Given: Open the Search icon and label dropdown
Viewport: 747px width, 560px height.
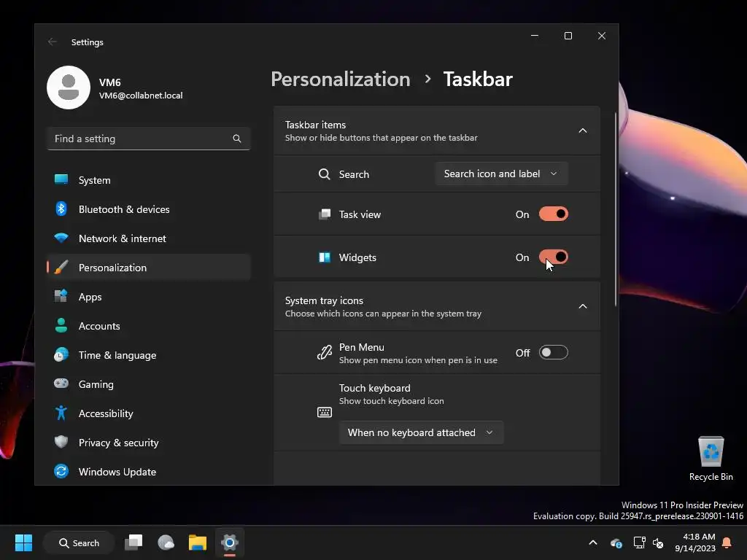Looking at the screenshot, I should 501,174.
